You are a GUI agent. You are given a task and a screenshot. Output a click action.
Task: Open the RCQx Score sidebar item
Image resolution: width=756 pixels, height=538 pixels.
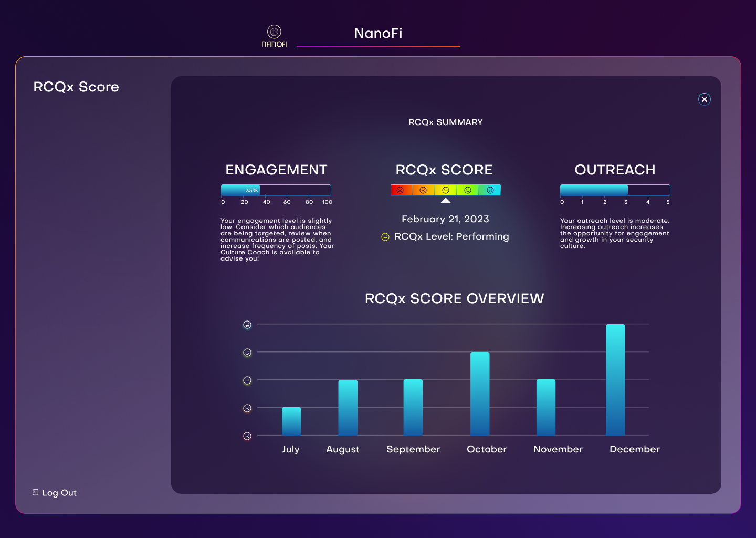click(x=76, y=87)
